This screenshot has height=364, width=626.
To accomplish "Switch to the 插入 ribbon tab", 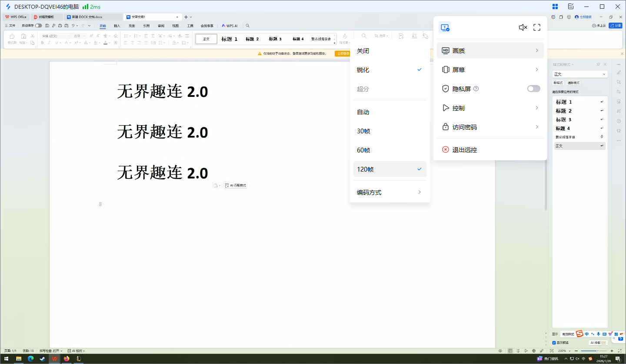I will 117,26.
